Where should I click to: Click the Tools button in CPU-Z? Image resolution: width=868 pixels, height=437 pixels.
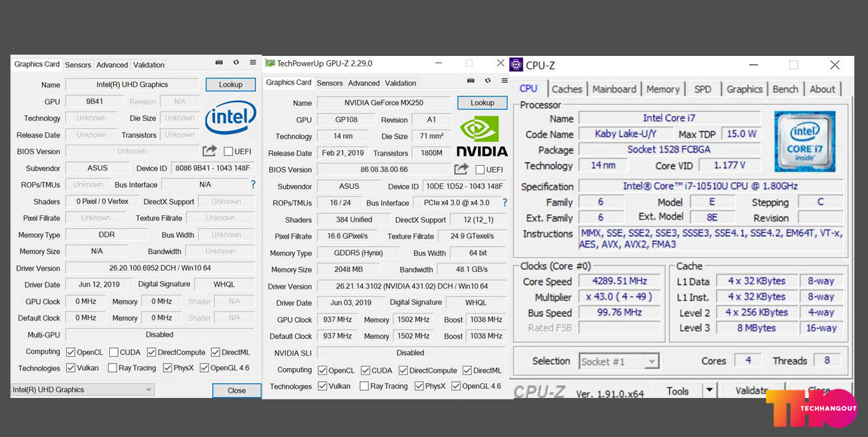coord(678,391)
